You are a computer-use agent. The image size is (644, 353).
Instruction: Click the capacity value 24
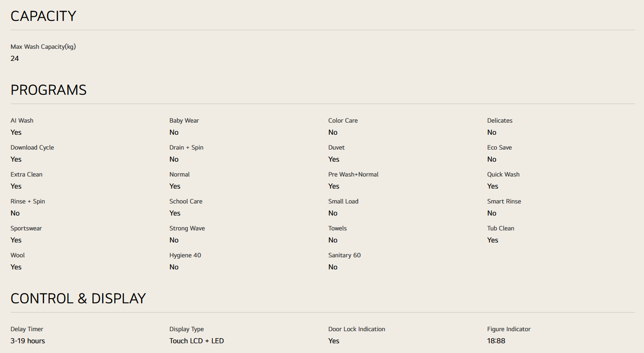point(15,59)
